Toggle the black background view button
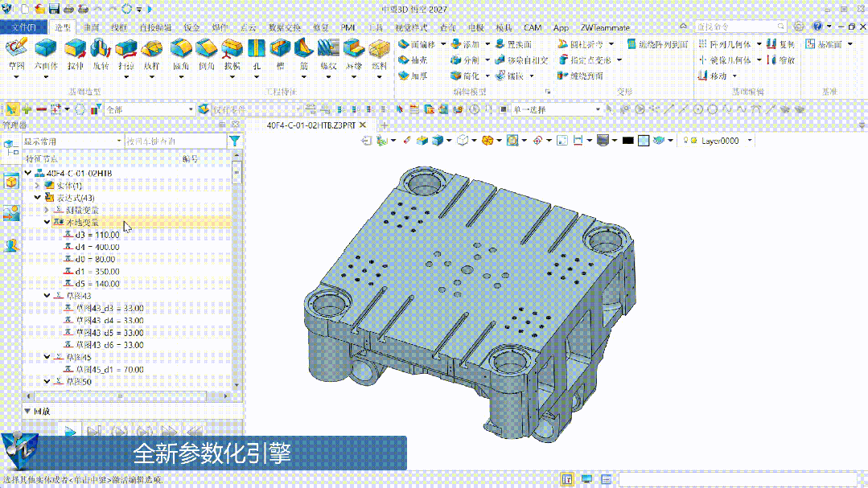Screen dimensions: 868x488 pos(627,141)
